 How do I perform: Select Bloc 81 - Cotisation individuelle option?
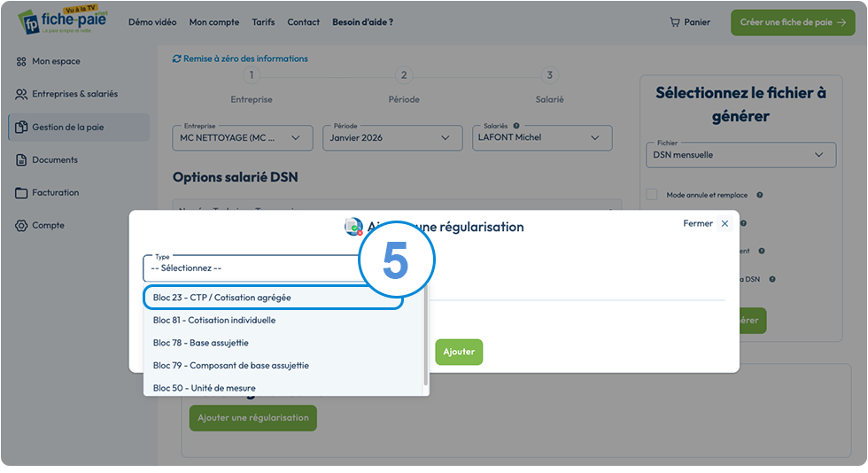coord(214,320)
